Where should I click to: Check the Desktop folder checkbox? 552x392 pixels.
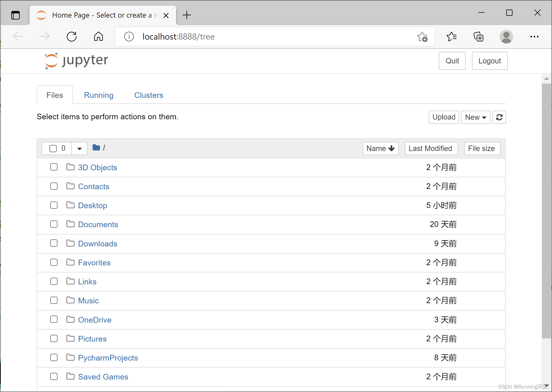point(54,205)
